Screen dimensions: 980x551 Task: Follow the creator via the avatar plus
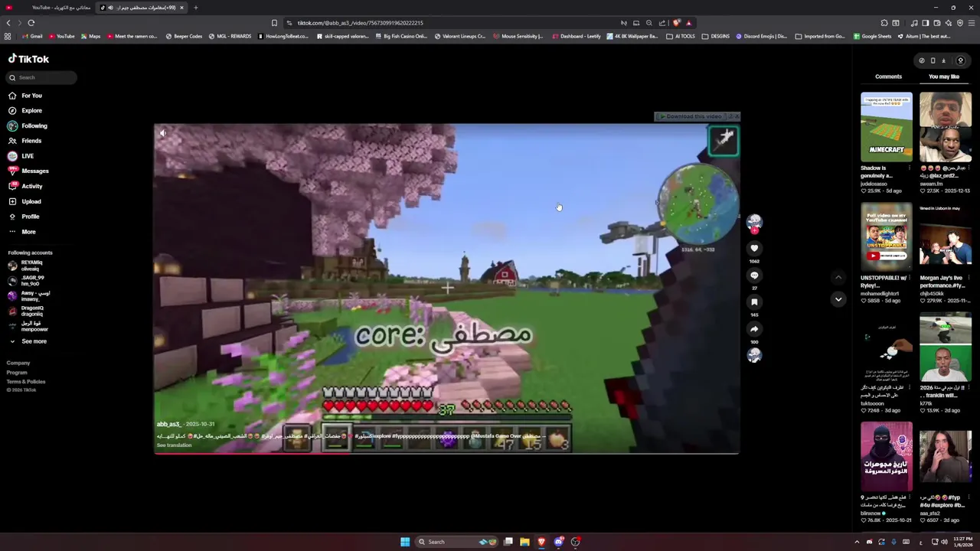tap(754, 230)
